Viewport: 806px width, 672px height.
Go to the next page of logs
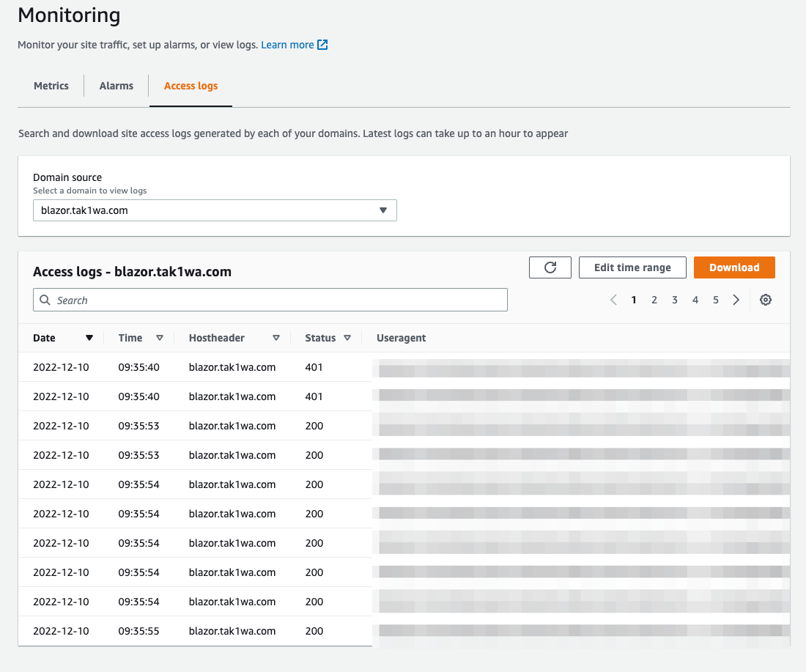point(736,300)
